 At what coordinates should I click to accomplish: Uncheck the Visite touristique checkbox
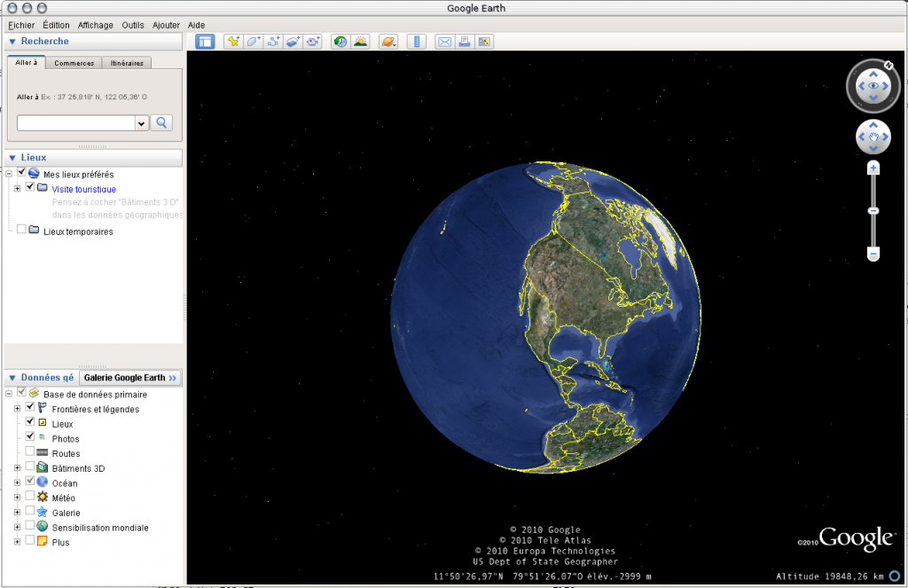30,187
